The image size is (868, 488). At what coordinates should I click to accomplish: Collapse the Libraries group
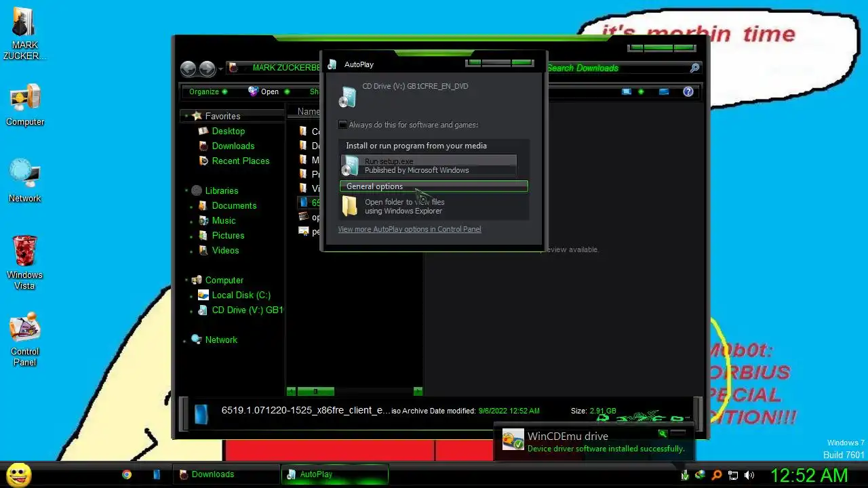click(186, 190)
